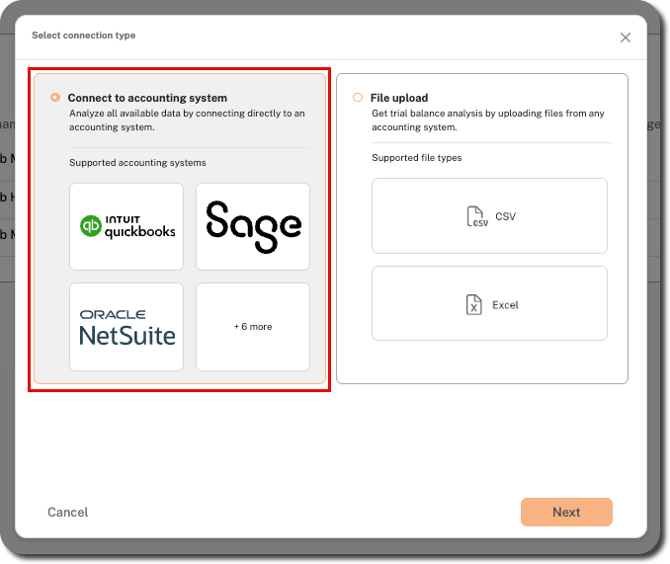Click the Cancel button
Viewport: 670px width, 564px height.
click(x=68, y=512)
